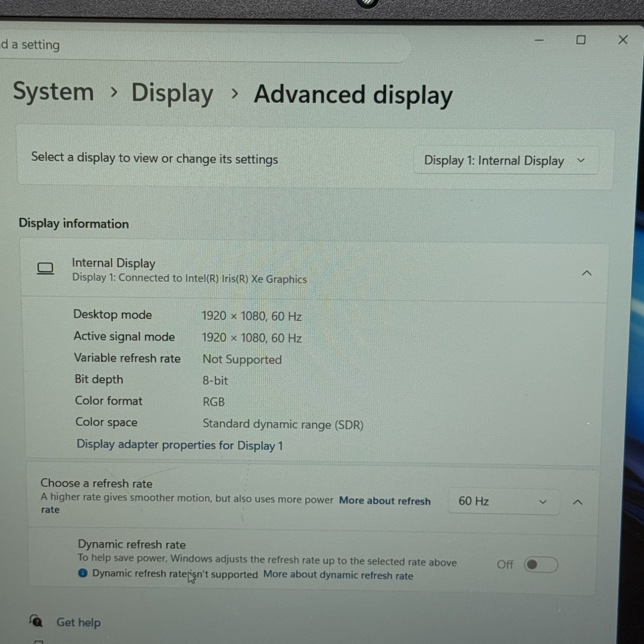Viewport: 644px width, 644px height.
Task: Collapse the Choose a refresh rate section
Action: pyautogui.click(x=578, y=502)
